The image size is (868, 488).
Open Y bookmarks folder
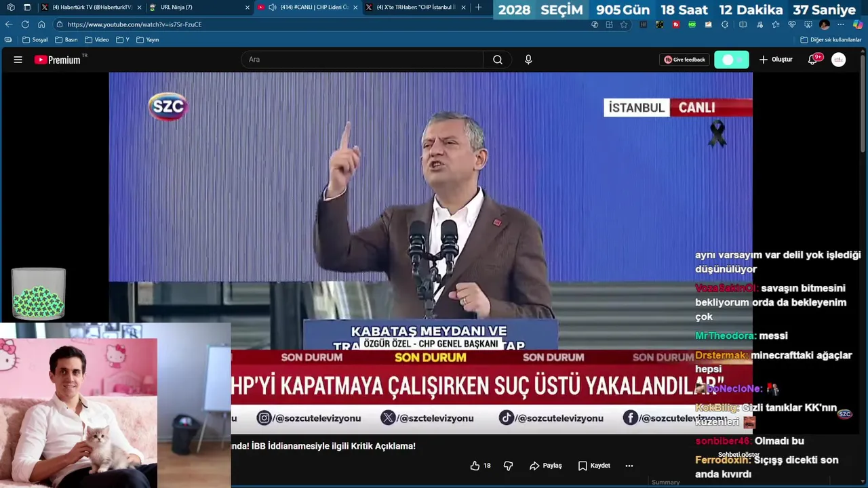[123, 40]
